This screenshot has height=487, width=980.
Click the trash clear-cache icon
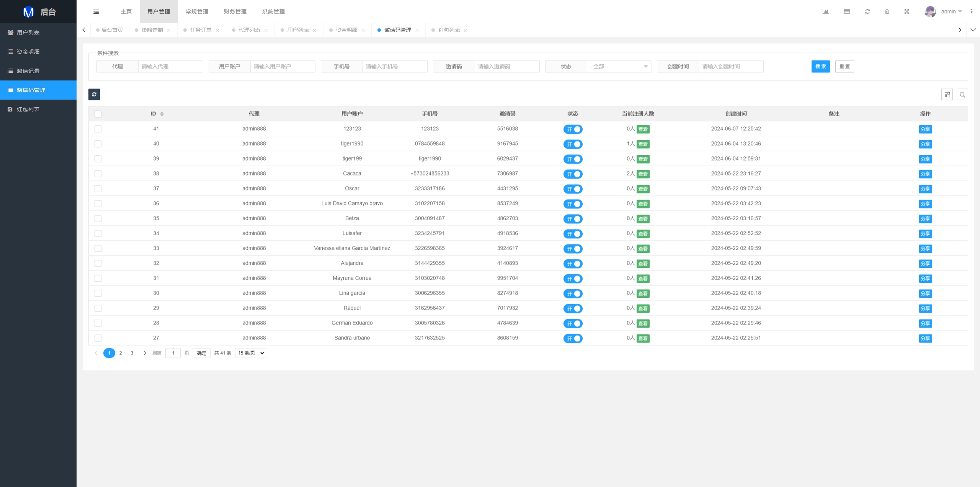tap(887, 11)
